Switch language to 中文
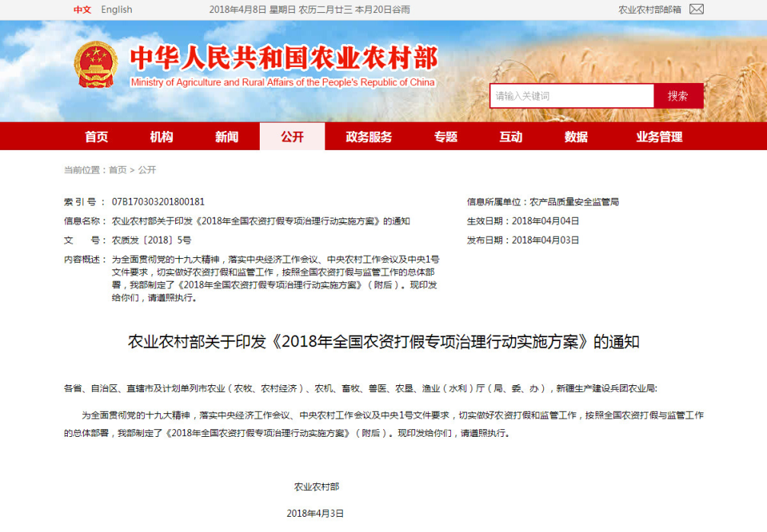 [82, 10]
